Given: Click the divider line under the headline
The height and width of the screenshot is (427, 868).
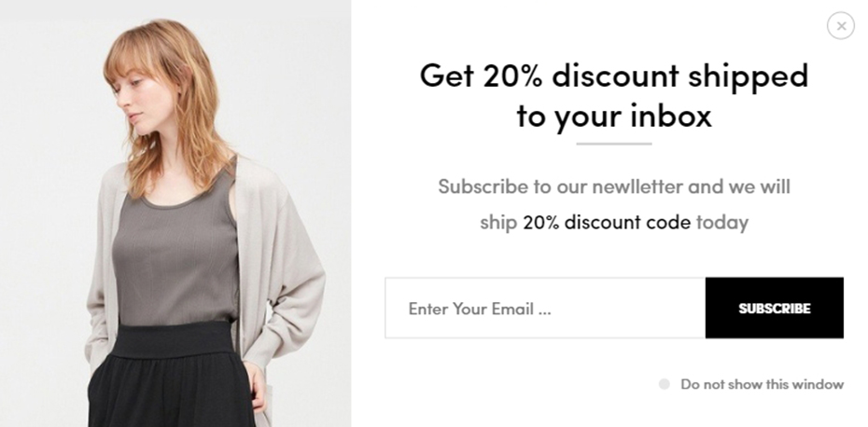Looking at the screenshot, I should (x=614, y=144).
